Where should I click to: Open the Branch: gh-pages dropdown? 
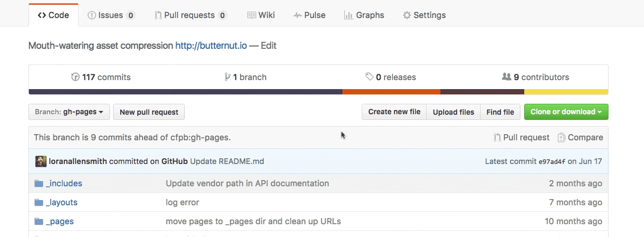[x=69, y=112]
